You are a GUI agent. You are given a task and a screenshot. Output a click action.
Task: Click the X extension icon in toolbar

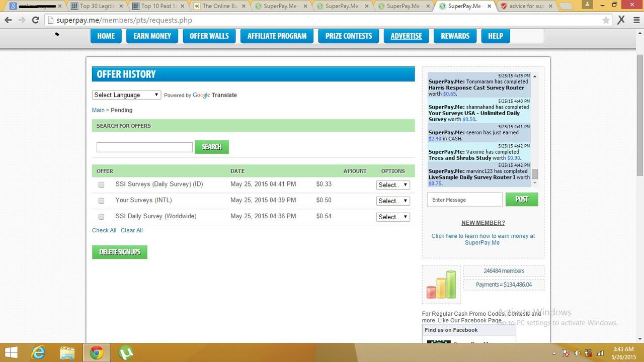click(621, 20)
